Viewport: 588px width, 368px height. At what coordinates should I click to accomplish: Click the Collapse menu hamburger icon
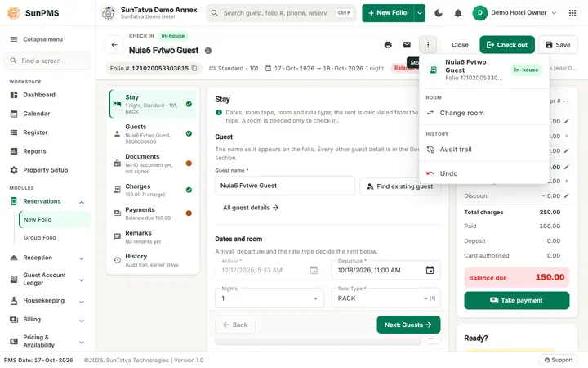coord(14,39)
